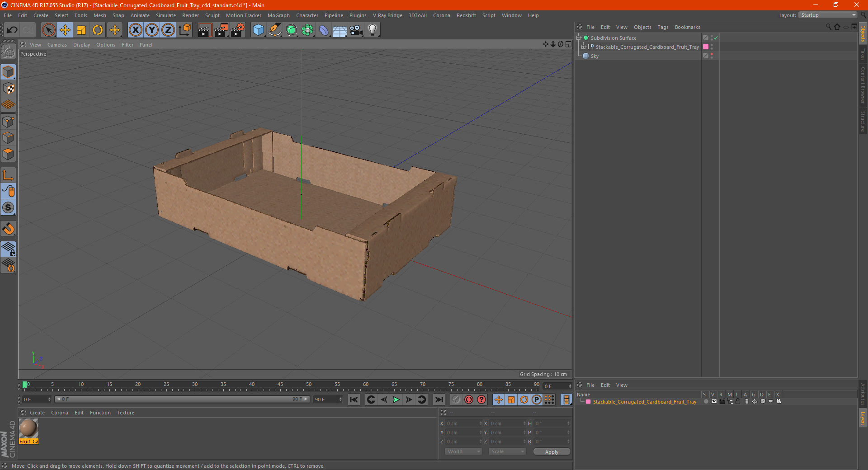Select the Fruit_Ca material thumbnail
This screenshot has width=868, height=470.
[28, 428]
